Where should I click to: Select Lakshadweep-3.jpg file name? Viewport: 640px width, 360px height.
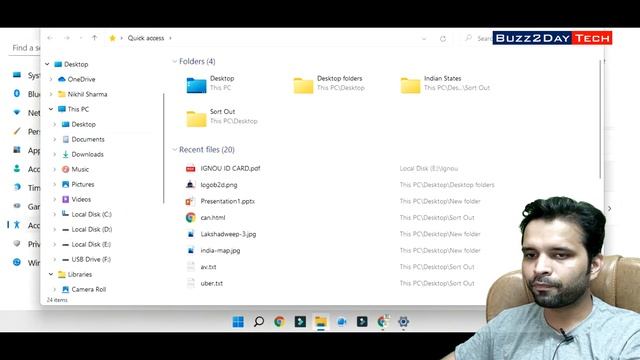pyautogui.click(x=229, y=234)
